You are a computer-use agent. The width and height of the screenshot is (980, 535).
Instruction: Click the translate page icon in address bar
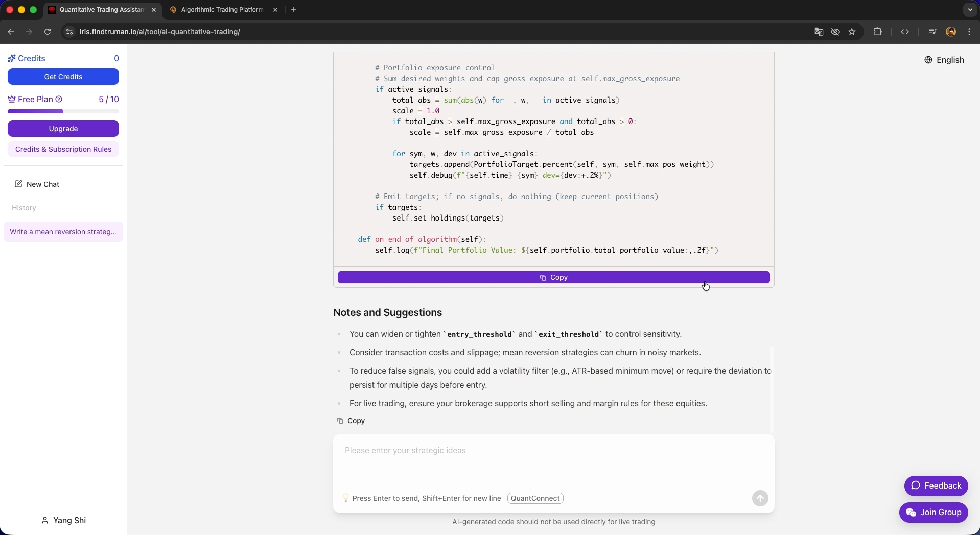tap(819, 32)
